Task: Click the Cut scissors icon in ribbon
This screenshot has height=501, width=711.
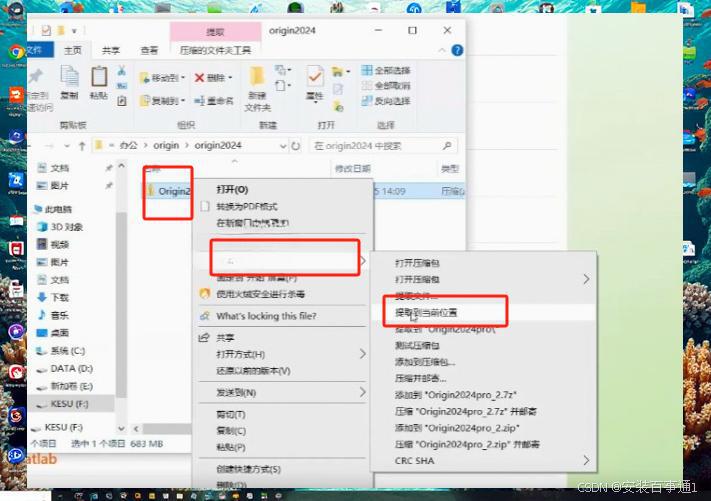Action: [x=122, y=70]
